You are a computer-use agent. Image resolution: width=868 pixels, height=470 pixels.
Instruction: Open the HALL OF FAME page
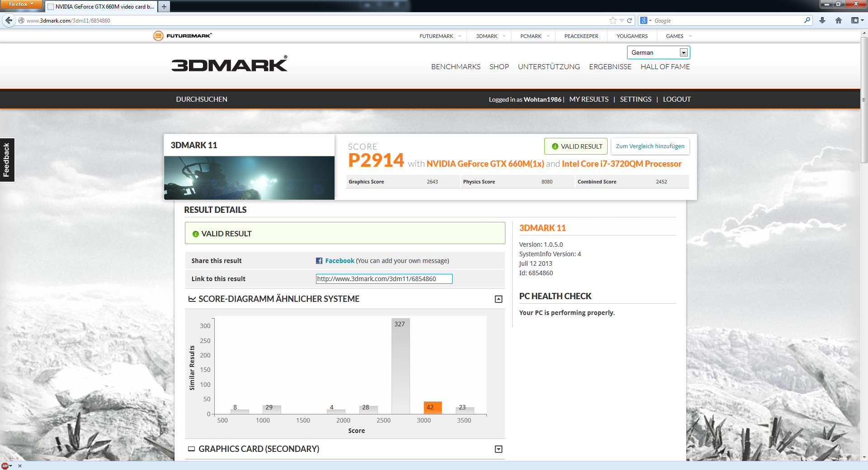(x=665, y=67)
